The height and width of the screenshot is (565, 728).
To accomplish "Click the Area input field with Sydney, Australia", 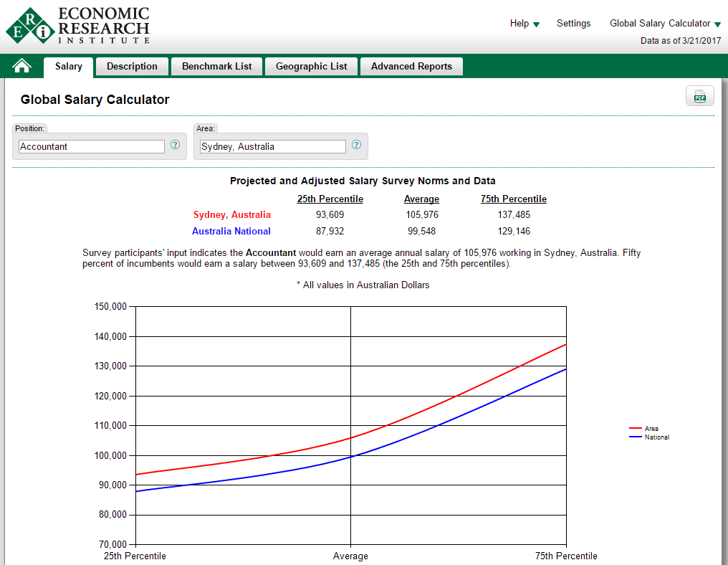I will coord(272,147).
